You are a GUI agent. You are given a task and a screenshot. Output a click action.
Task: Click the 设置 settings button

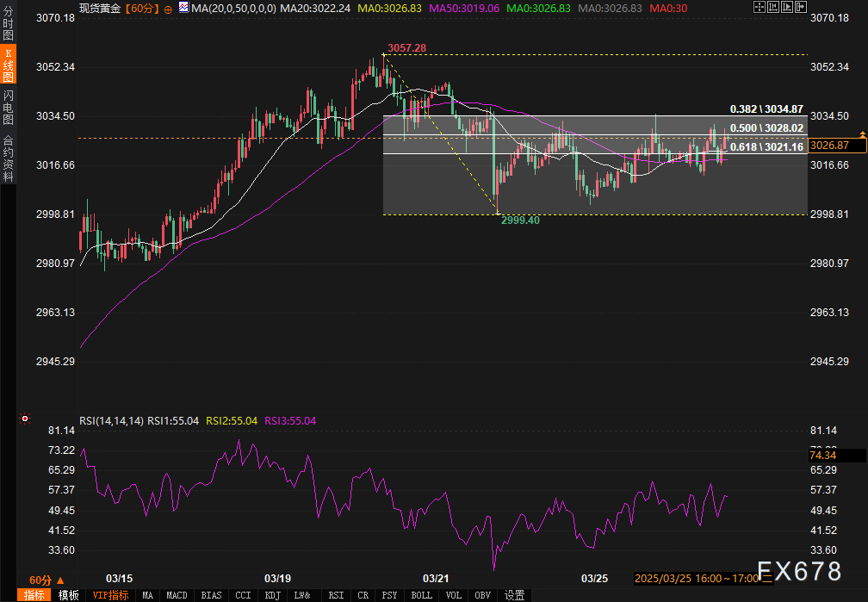point(515,595)
